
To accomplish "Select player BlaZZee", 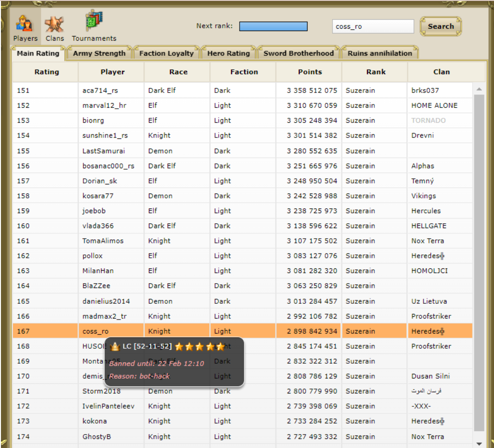I will pyautogui.click(x=96, y=286).
